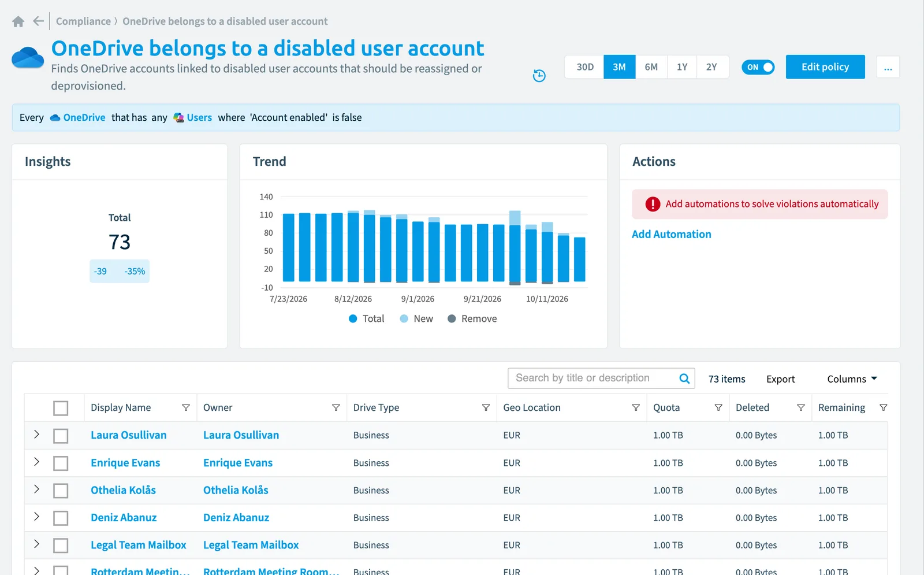Click the Total count 73
Viewport: 924px width, 575px height.
coord(120,242)
